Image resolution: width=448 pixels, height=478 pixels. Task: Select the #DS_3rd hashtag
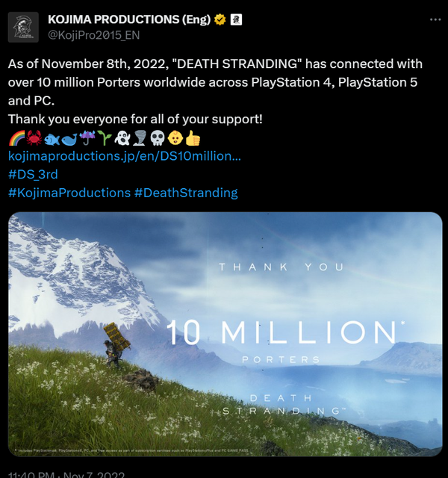coord(33,174)
